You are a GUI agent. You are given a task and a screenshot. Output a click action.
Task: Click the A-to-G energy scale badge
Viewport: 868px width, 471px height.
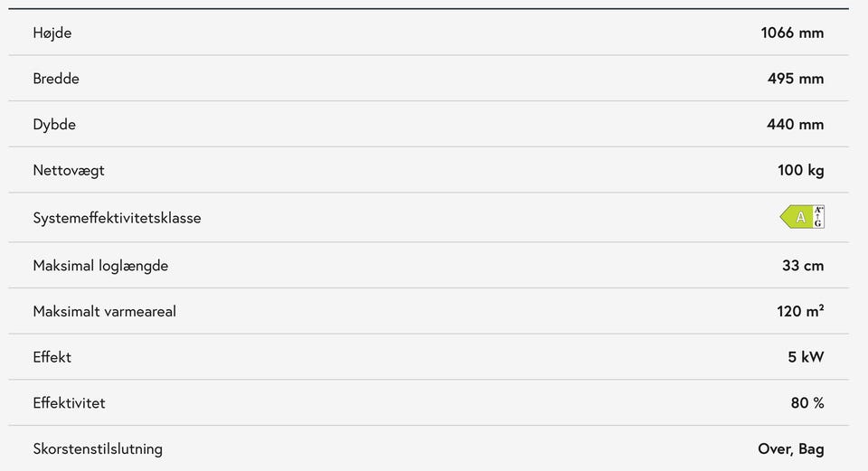pos(818,217)
